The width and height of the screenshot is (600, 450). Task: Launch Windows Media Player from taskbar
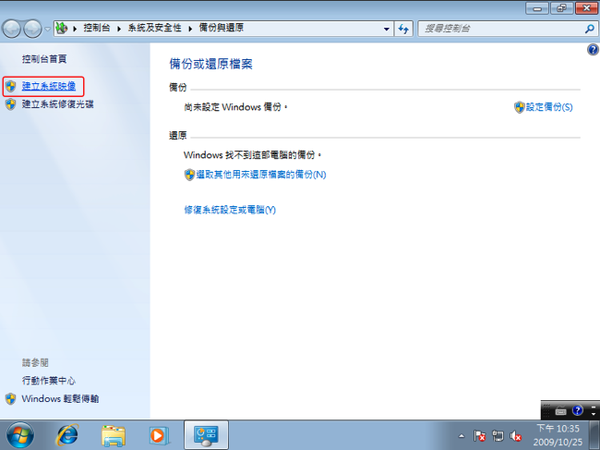[x=159, y=435]
